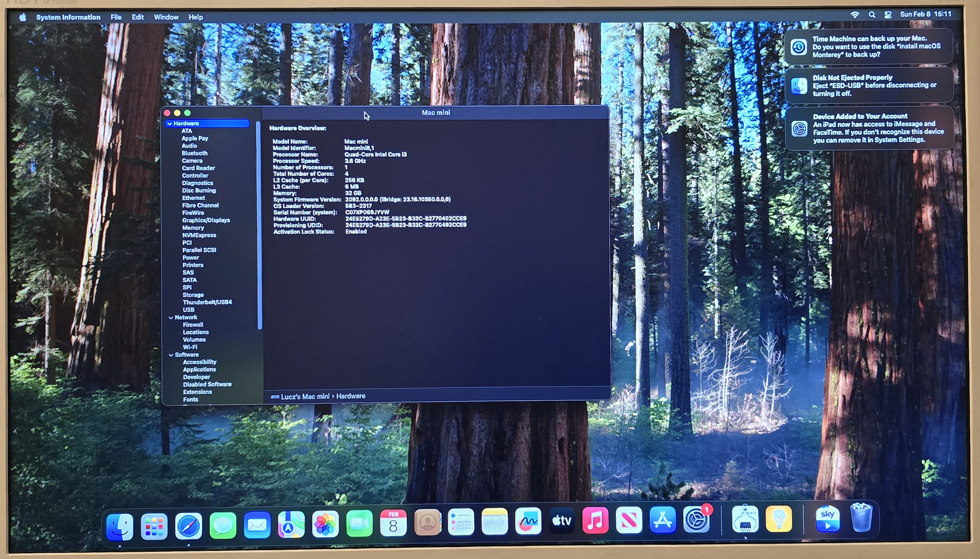Launch the Music app from the Dock
Viewport: 980px width, 559px height.
pyautogui.click(x=596, y=521)
